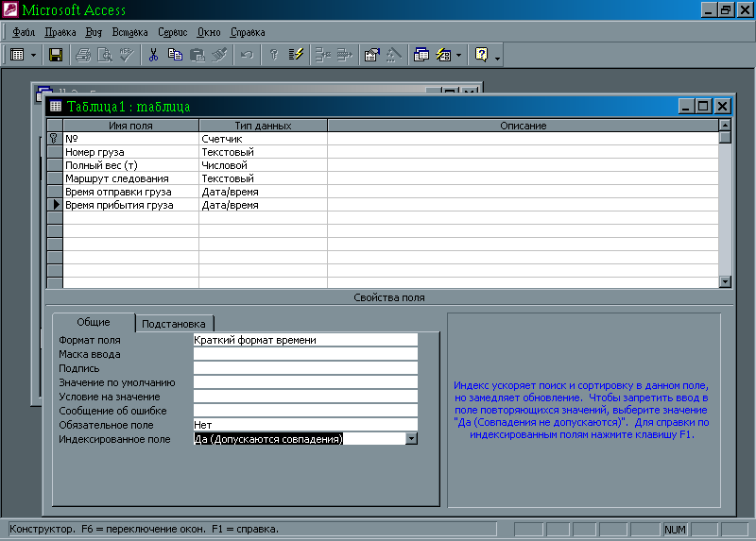Open the Справка menu
Screen dimensions: 756x541
click(248, 32)
